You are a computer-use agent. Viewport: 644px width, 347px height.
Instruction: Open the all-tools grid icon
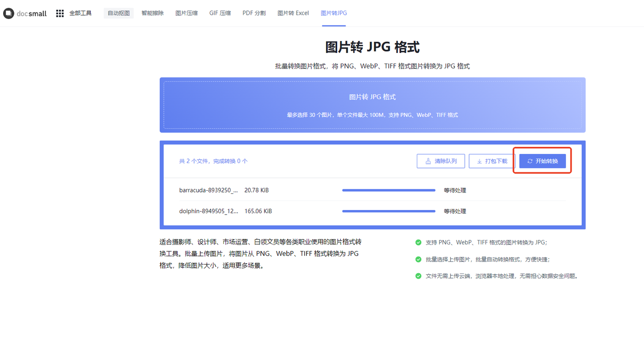(59, 13)
